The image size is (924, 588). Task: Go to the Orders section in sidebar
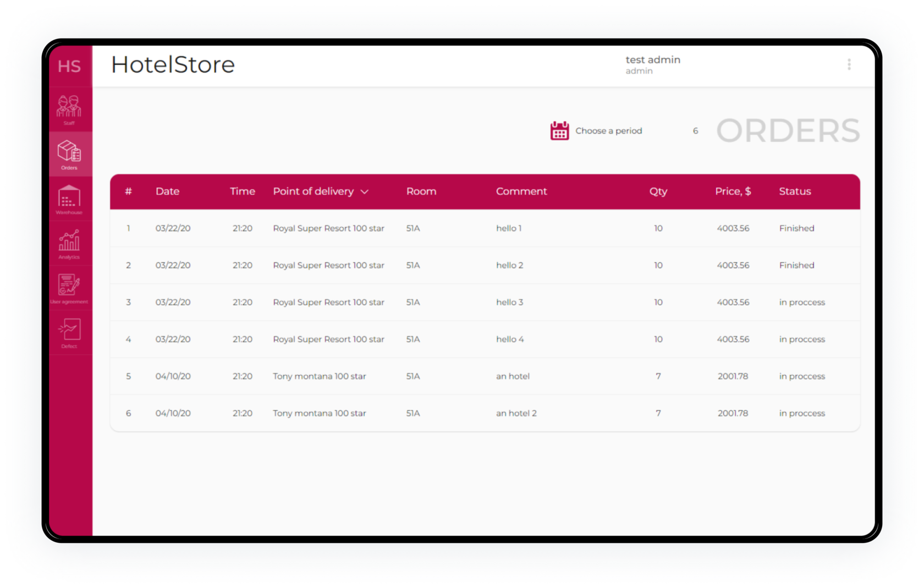[69, 155]
